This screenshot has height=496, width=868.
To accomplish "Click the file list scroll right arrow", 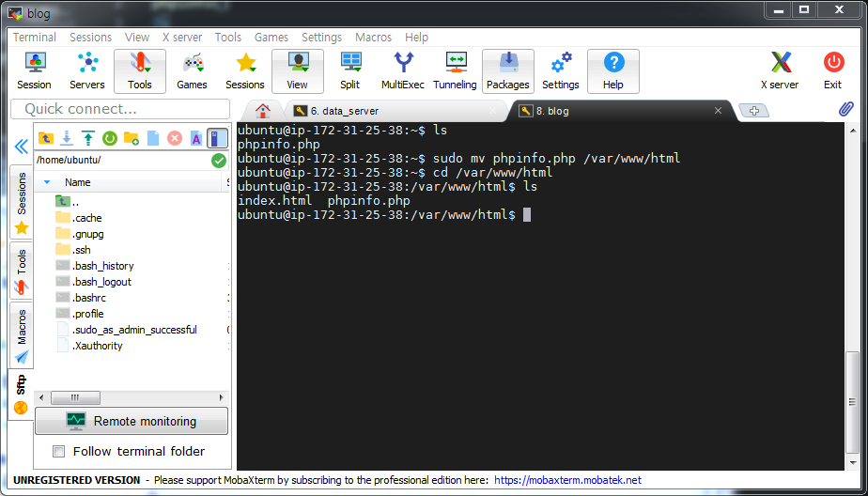I will click(221, 397).
